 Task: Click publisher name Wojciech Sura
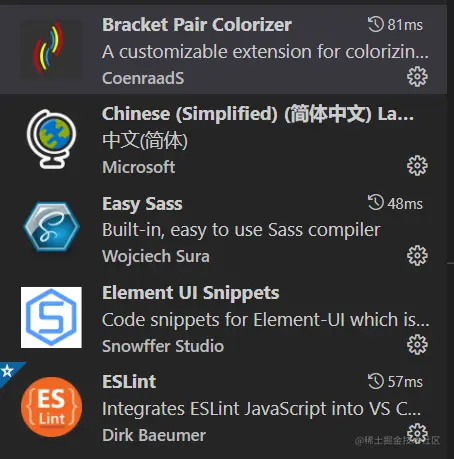(x=156, y=257)
